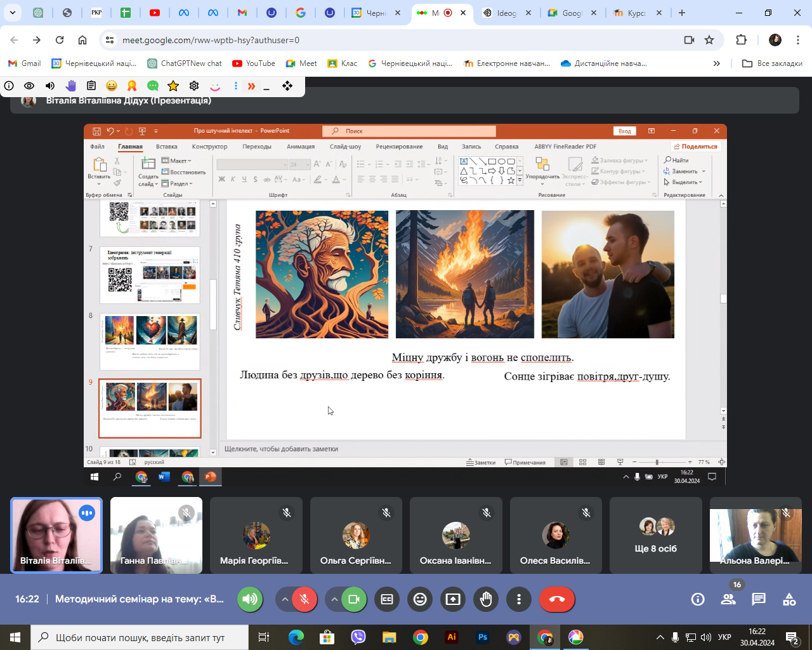Expand video settings arrow beside camera

[x=334, y=599]
